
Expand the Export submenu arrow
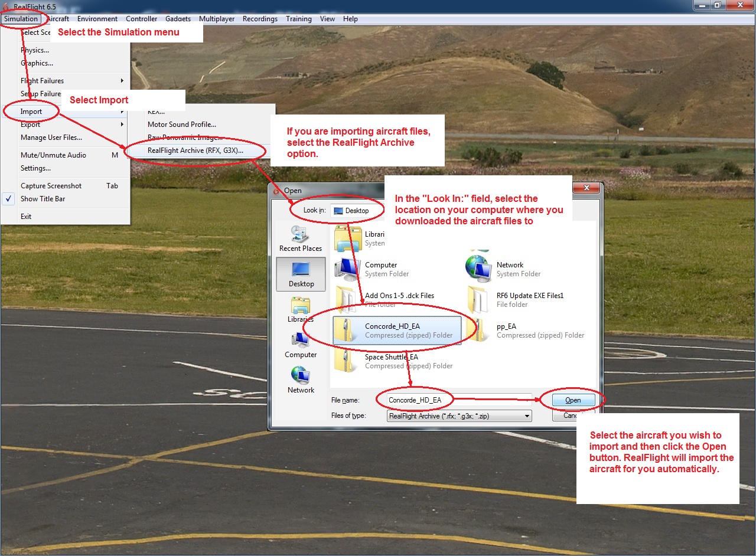tap(122, 125)
